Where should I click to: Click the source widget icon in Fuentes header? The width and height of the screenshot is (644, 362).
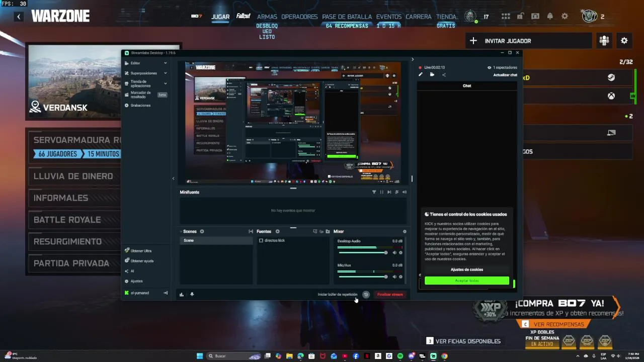(321, 231)
